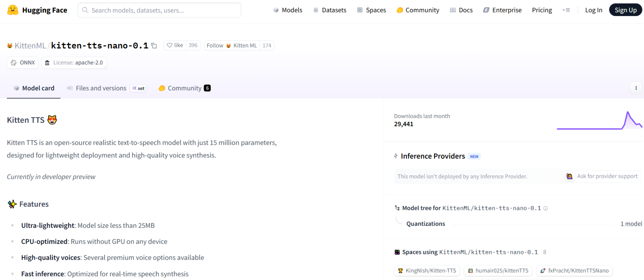Screen dimensions: 644x280
Task: Go to Datasets in top navigation
Action: (330, 10)
